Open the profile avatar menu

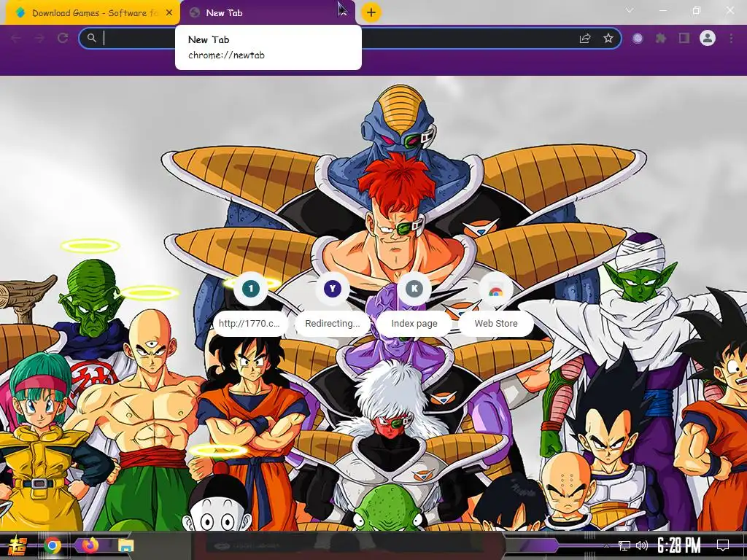708,38
